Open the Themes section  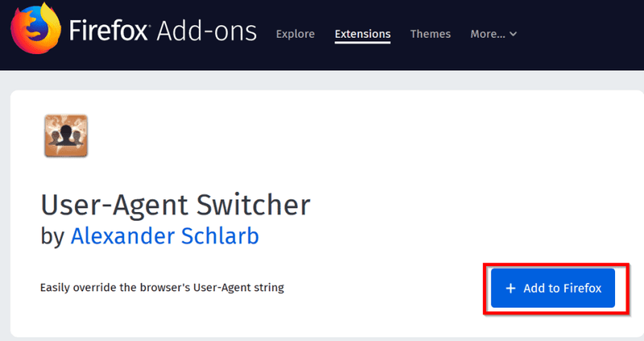click(x=430, y=34)
